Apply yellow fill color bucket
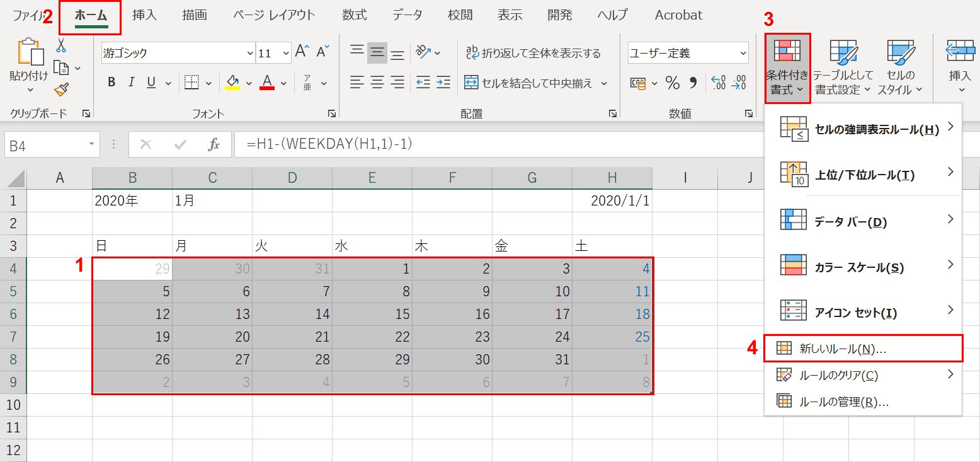Image resolution: width=980 pixels, height=462 pixels. point(232,82)
